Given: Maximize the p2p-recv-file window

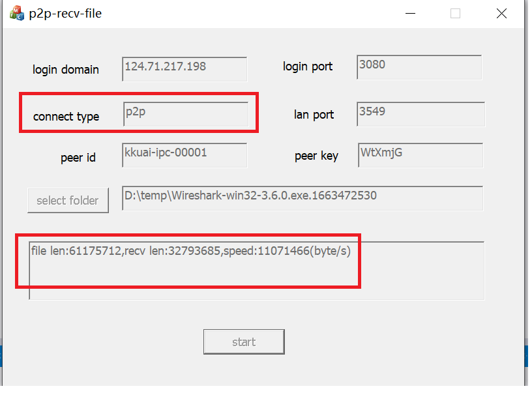Looking at the screenshot, I should coord(455,14).
